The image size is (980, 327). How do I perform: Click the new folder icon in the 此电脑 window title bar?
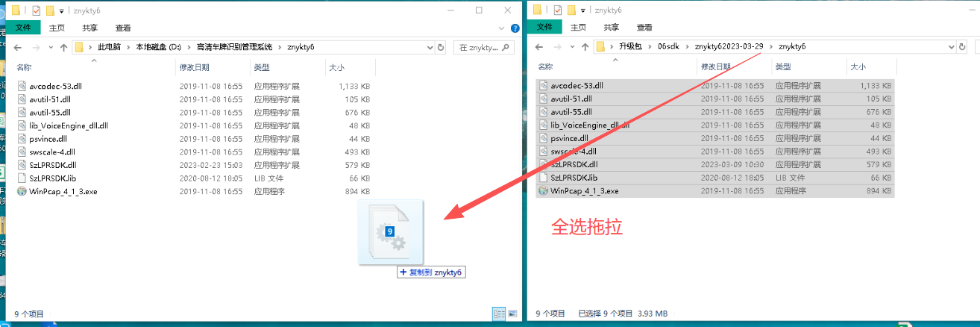pyautogui.click(x=50, y=10)
